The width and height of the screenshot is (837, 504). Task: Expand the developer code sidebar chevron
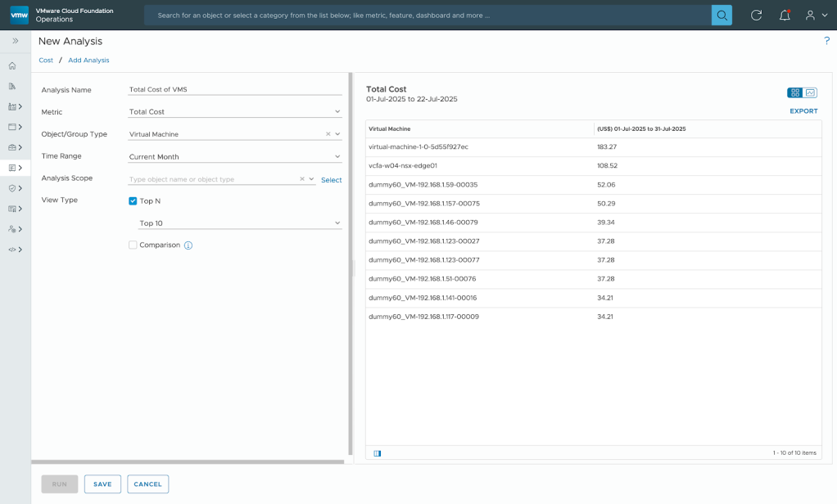pos(20,249)
